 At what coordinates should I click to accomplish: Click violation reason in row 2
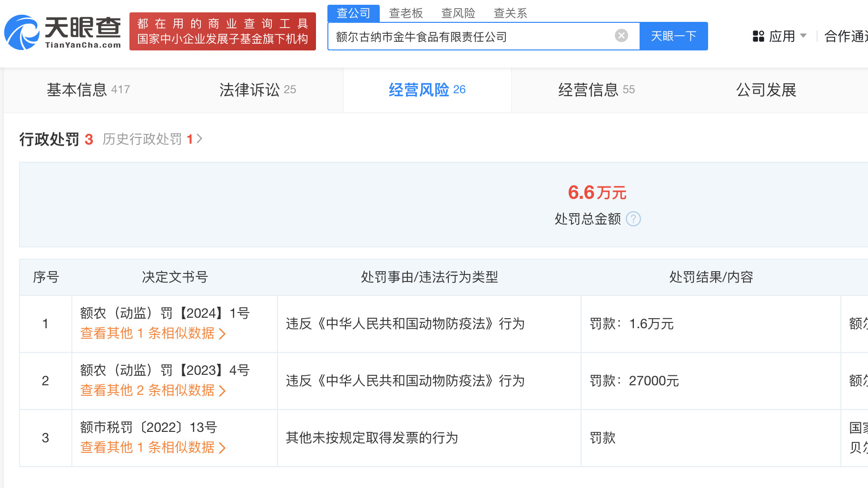point(405,381)
